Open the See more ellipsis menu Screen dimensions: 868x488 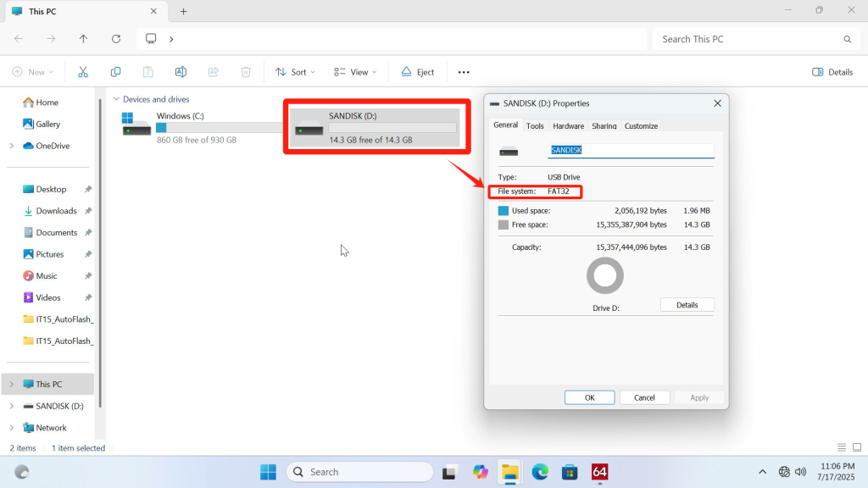464,72
